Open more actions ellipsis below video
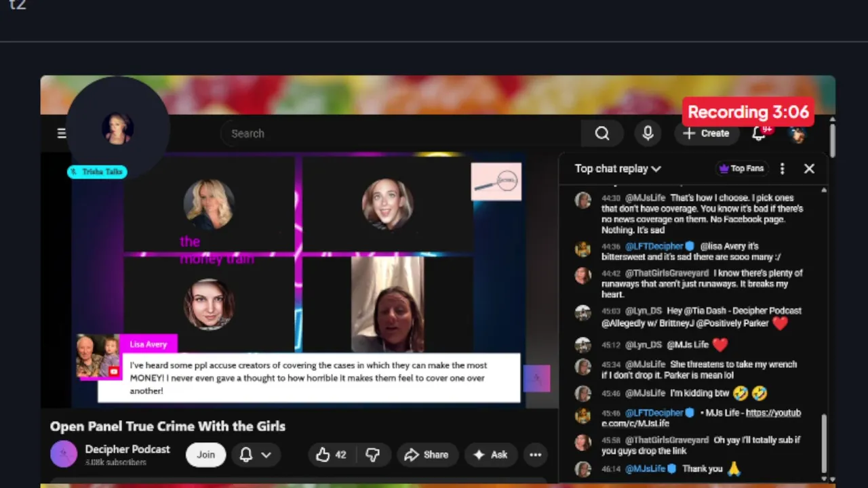The width and height of the screenshot is (868, 488). pyautogui.click(x=535, y=455)
